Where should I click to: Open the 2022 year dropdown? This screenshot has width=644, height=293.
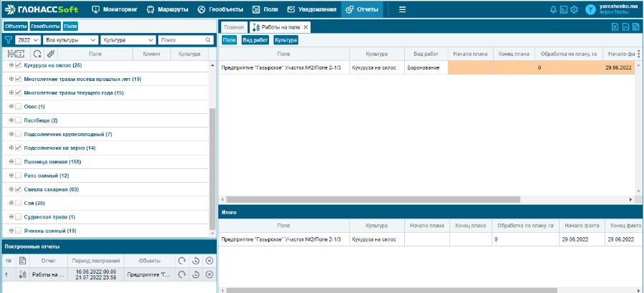click(x=27, y=41)
